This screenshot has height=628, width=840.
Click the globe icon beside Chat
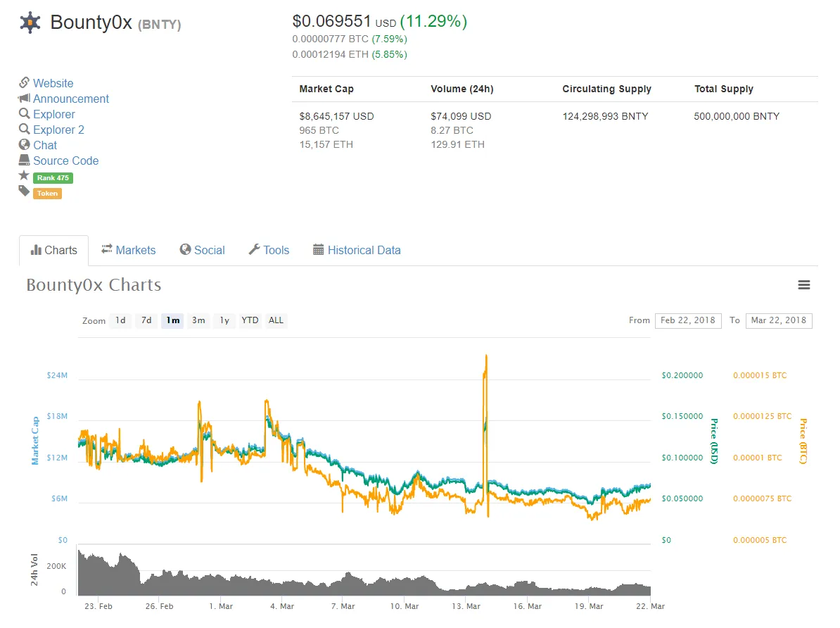coord(24,145)
